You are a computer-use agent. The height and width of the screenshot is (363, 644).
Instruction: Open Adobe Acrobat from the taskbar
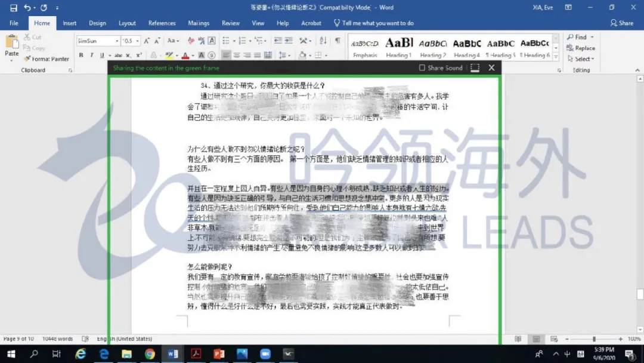196,353
